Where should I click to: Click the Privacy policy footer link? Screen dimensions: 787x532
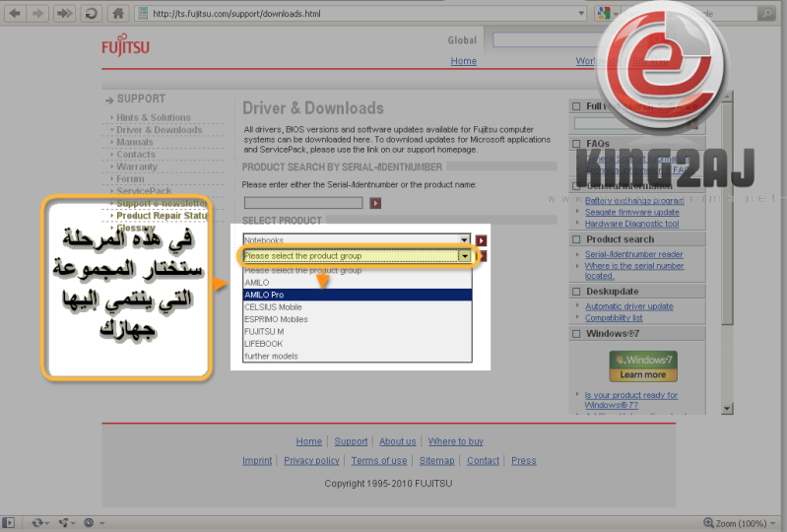click(x=311, y=460)
